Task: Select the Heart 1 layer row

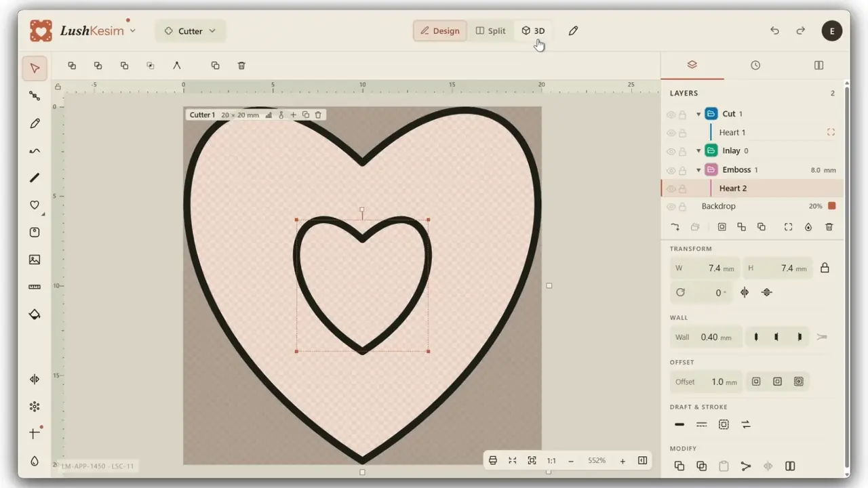Action: (x=753, y=133)
